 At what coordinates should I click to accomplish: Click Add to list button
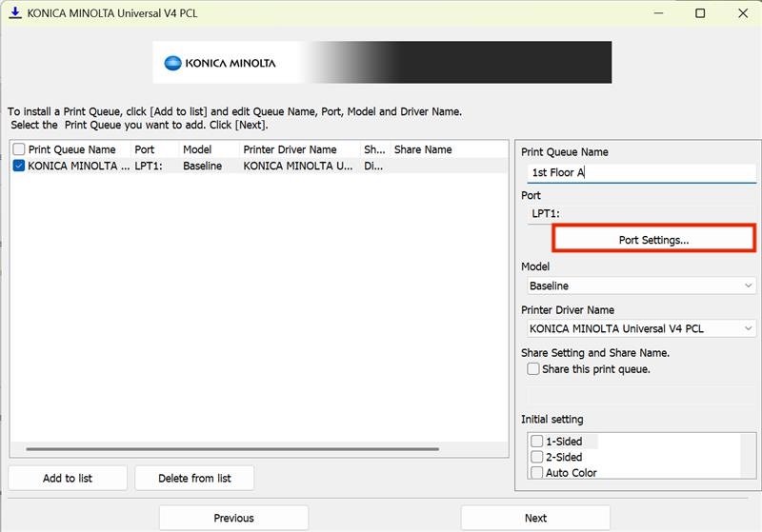click(68, 478)
